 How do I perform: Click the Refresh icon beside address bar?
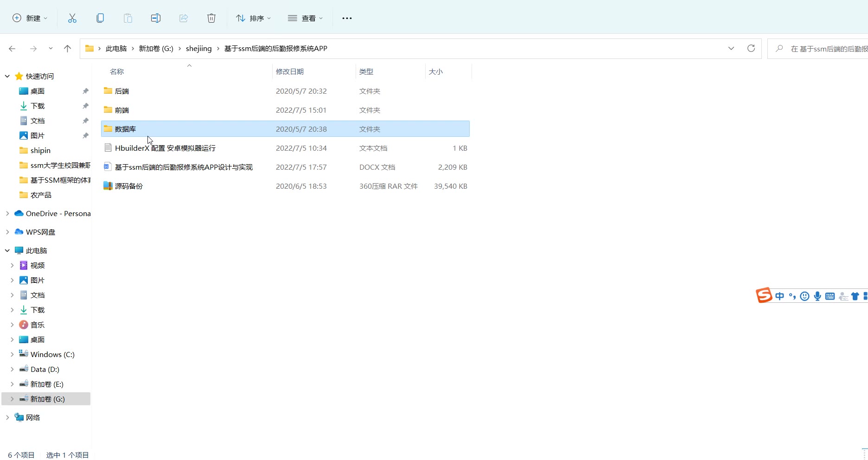coord(751,48)
